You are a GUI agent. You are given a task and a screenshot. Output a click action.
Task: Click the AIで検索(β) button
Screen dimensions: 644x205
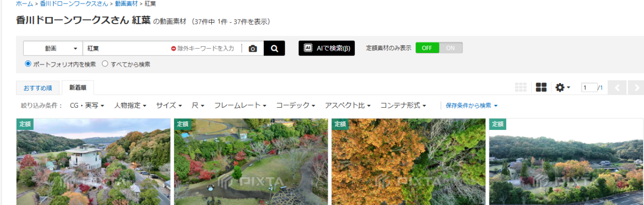[x=327, y=48]
